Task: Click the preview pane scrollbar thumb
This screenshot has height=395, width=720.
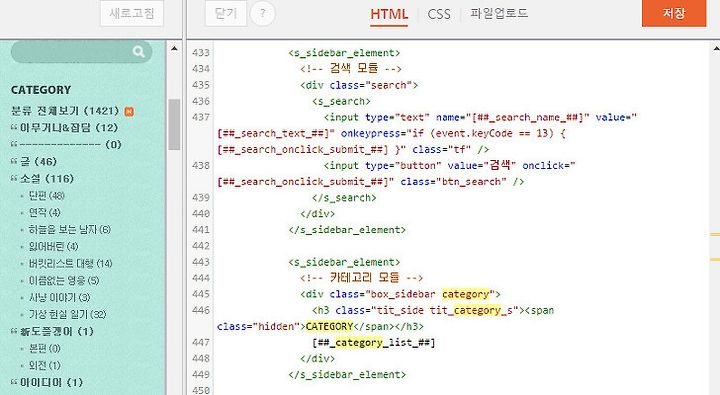Action: click(174, 124)
